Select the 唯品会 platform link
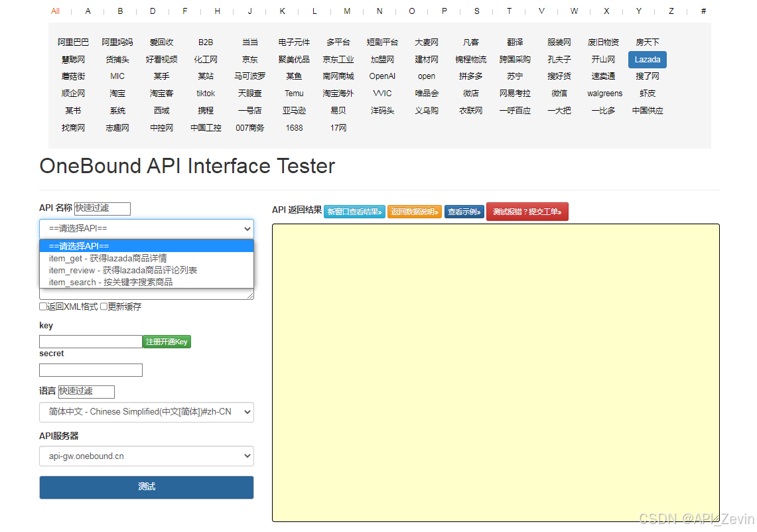757x532 pixels. coord(427,94)
